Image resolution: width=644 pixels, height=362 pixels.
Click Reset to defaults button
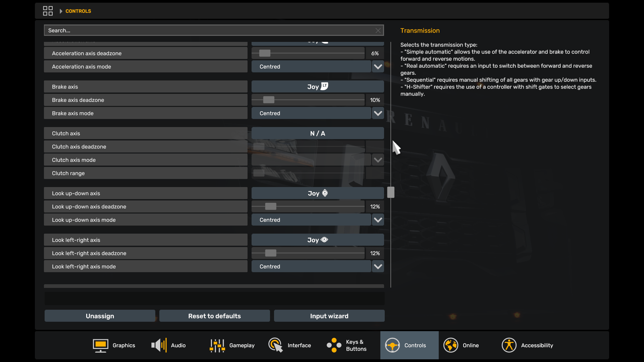[214, 316]
